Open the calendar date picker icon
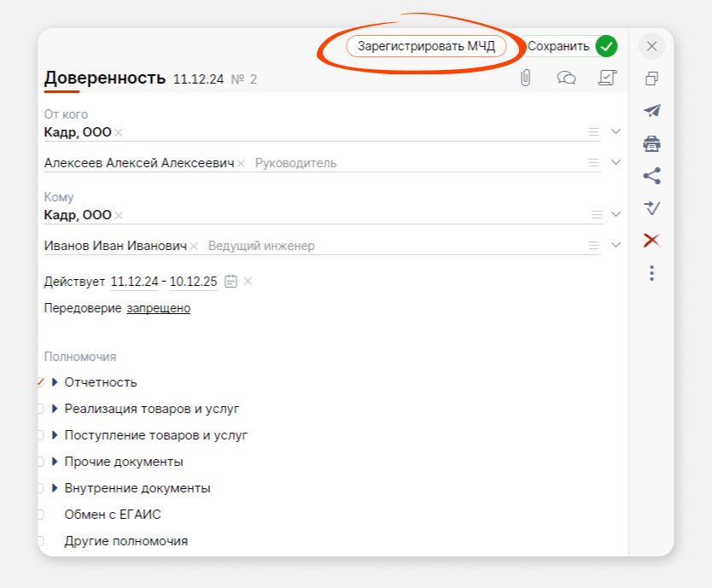The width and height of the screenshot is (712, 588). click(231, 282)
